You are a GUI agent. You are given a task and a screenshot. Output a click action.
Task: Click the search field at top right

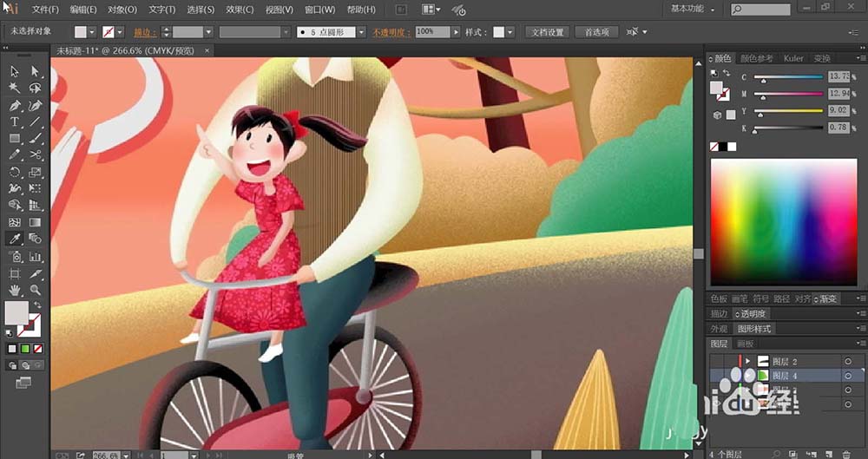coord(760,10)
